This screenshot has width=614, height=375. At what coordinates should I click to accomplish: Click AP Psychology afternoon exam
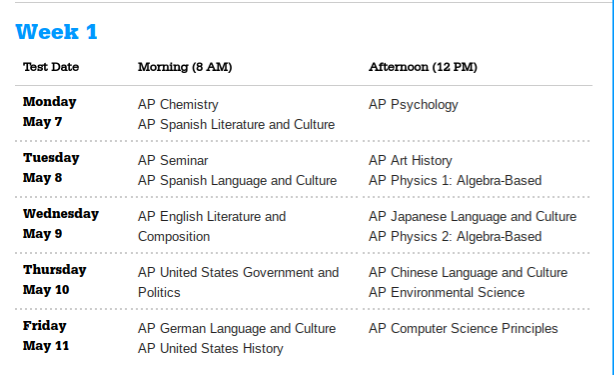(413, 105)
